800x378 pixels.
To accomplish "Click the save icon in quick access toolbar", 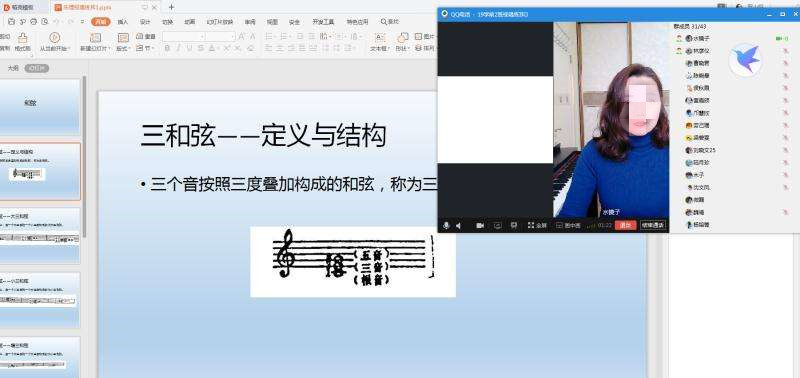I will 11,22.
